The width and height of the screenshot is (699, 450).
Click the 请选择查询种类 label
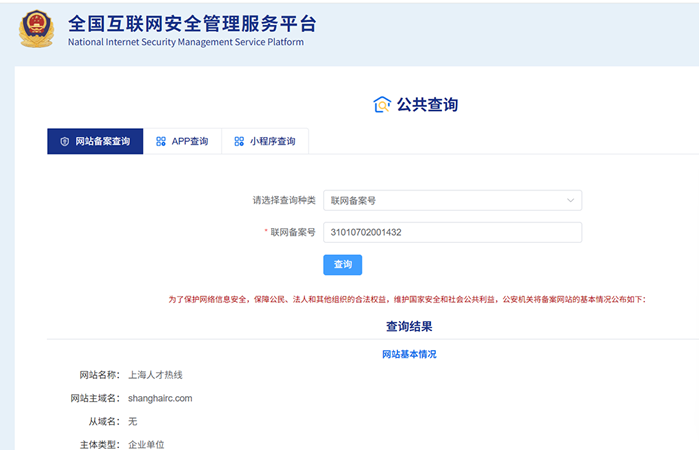[284, 200]
